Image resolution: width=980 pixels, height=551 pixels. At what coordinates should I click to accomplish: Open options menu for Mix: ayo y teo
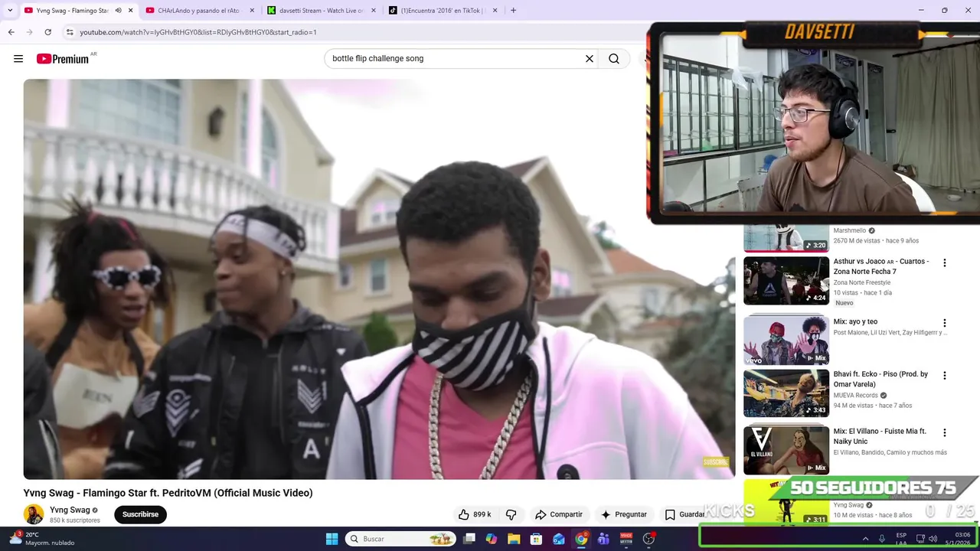(944, 323)
